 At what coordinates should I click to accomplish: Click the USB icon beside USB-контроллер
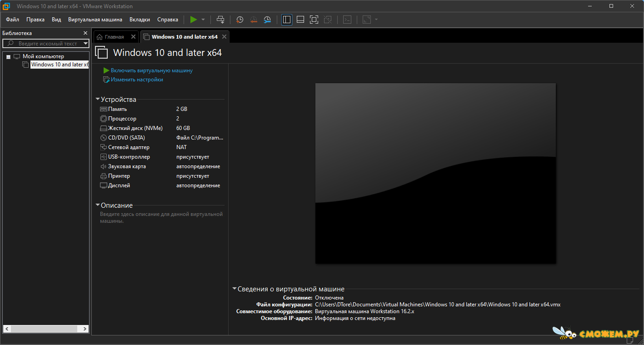(104, 157)
